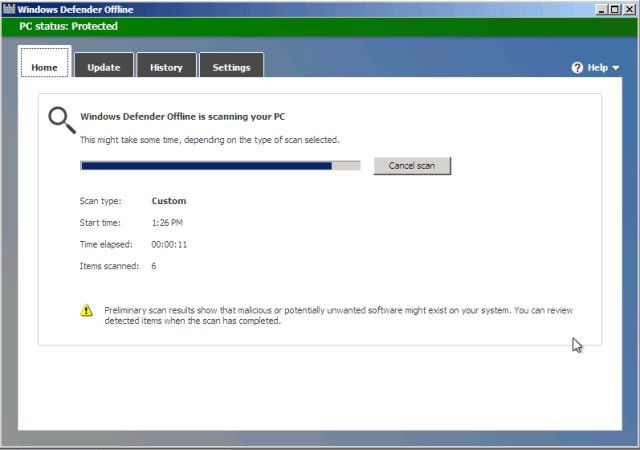This screenshot has height=450, width=640.
Task: Switch to the Home tab
Action: pyautogui.click(x=44, y=62)
